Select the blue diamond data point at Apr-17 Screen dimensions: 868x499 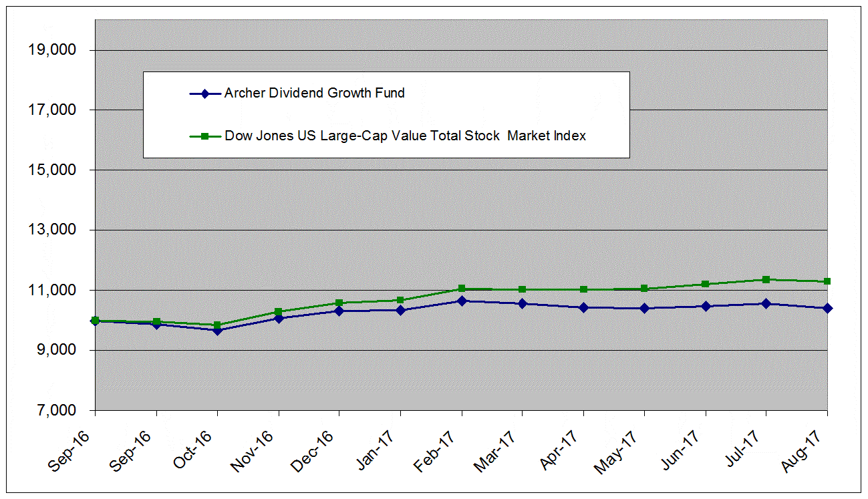(583, 307)
